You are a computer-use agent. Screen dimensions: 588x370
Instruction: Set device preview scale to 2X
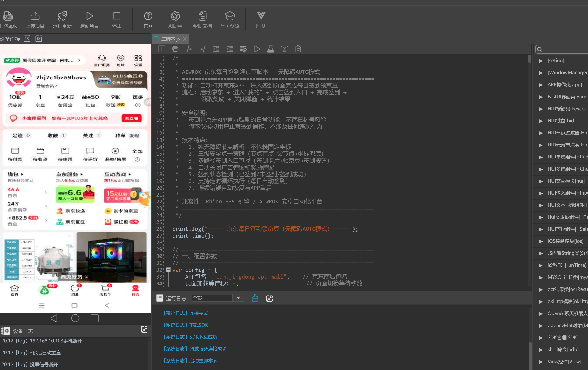(39, 39)
